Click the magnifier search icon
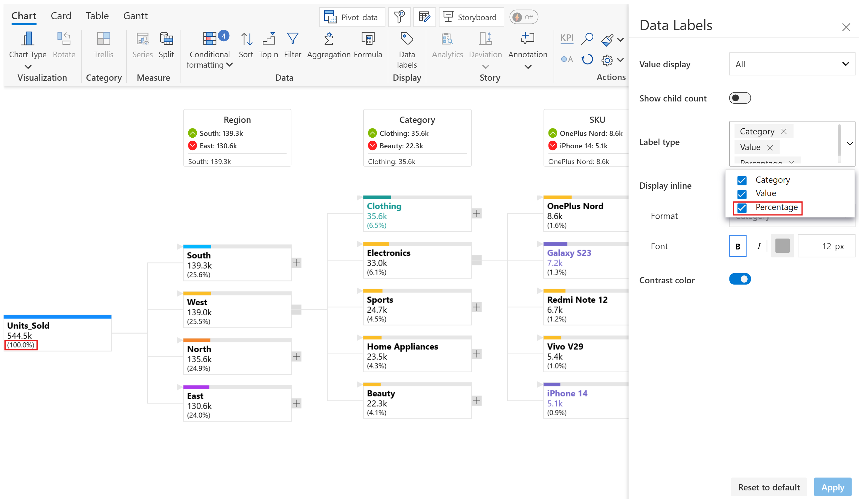Screen dimensions: 868x499 tap(587, 39)
